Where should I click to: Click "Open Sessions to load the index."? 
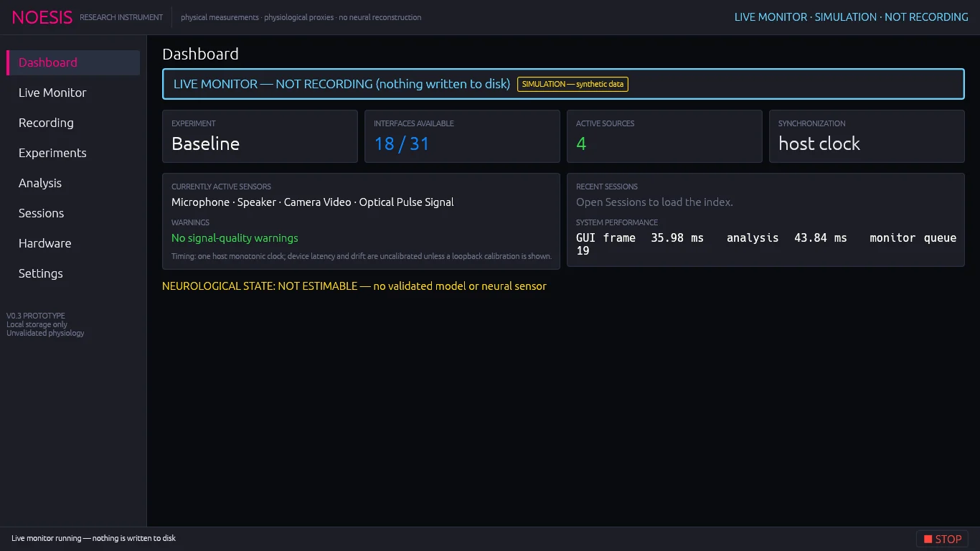click(x=654, y=202)
